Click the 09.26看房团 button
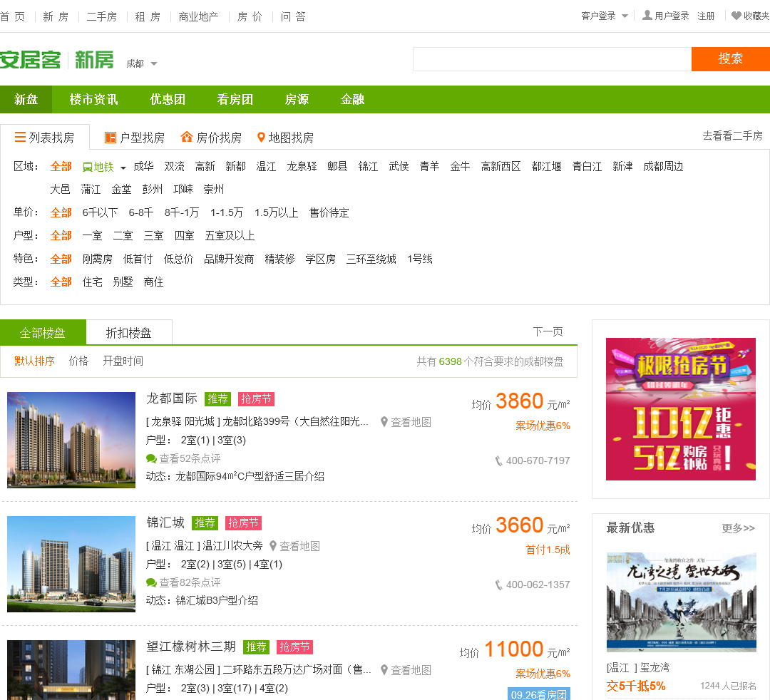 point(539,694)
